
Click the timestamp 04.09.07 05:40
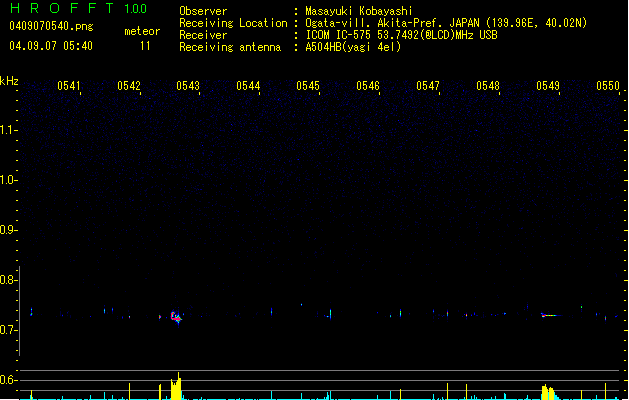51,46
